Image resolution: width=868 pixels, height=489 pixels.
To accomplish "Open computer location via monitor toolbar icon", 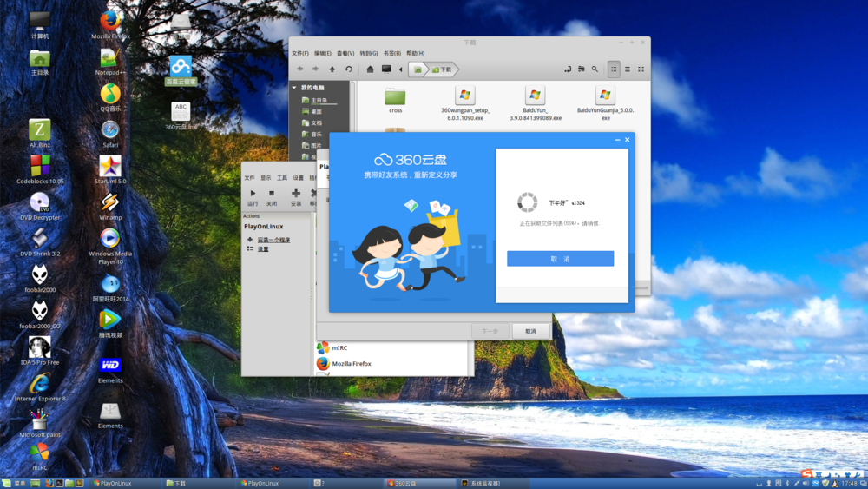I will [386, 69].
